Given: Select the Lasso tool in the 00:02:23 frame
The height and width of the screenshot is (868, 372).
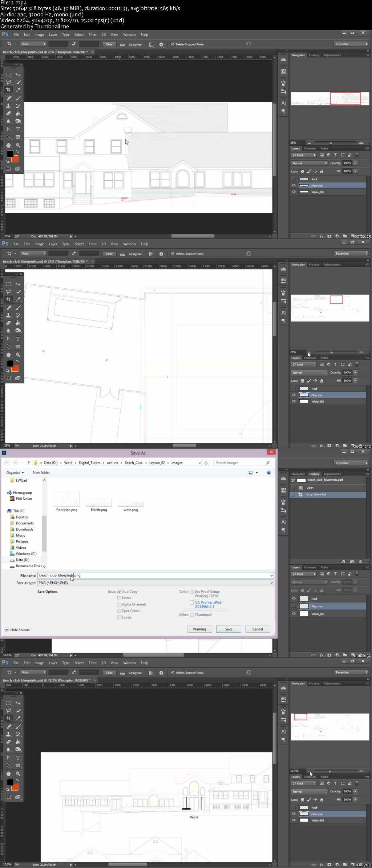Looking at the screenshot, I should coord(8,82).
